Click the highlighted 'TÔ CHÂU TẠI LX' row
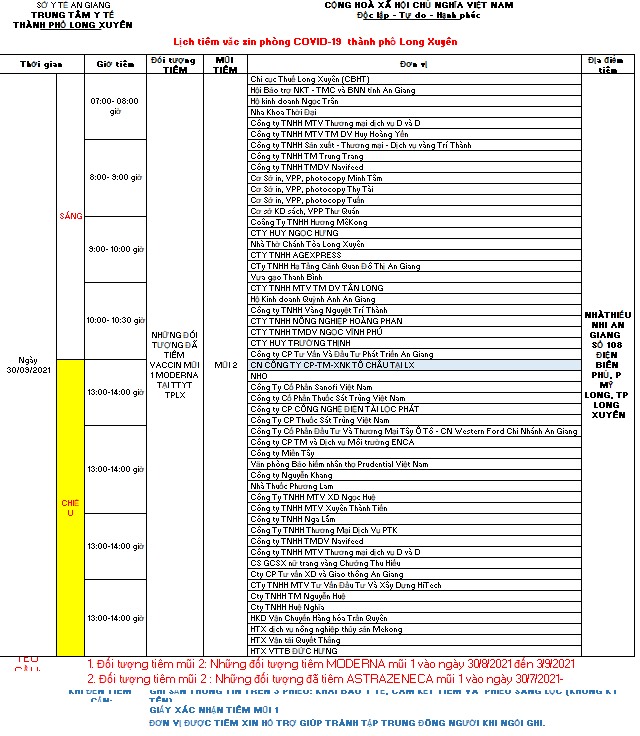Viewport: 640px width, 736px height. (x=345, y=365)
